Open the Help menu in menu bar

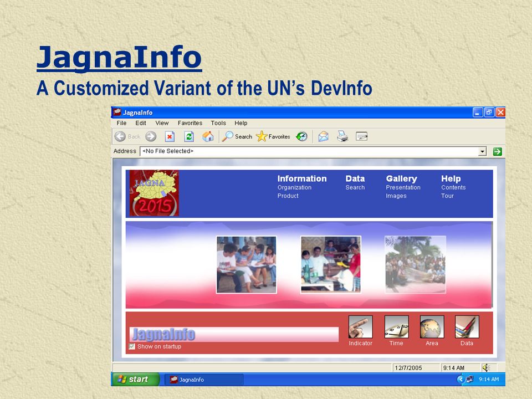(241, 123)
